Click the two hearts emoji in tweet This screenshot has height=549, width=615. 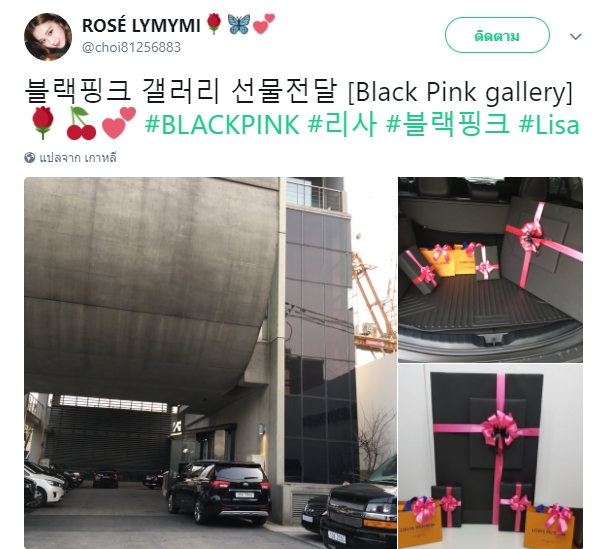point(119,123)
